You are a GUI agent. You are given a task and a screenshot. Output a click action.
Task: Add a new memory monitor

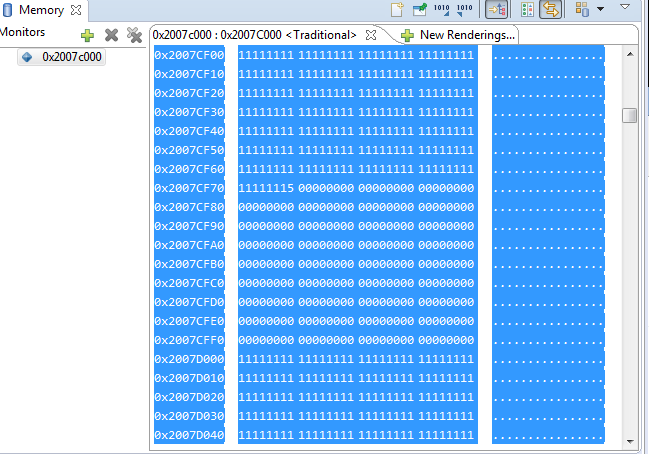[x=87, y=35]
